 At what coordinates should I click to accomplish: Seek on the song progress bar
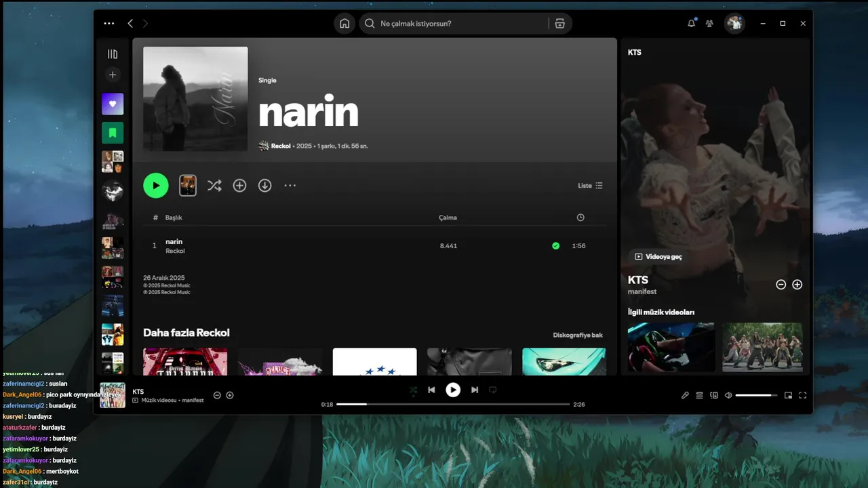point(453,404)
